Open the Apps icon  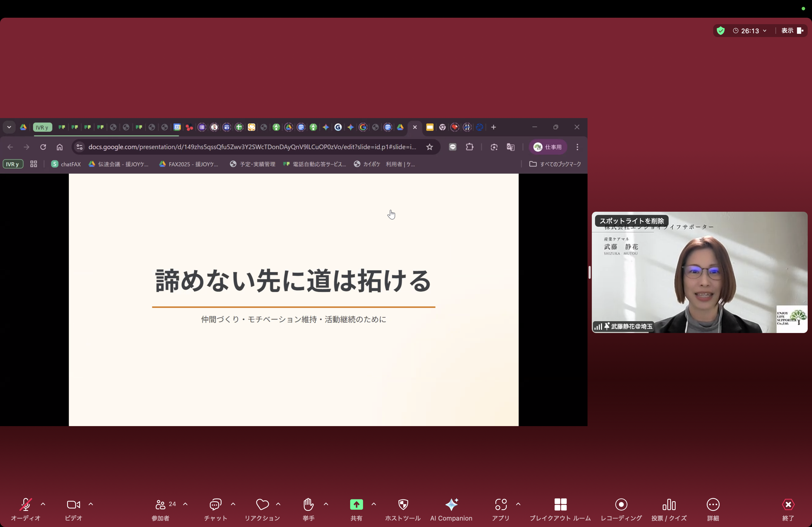pos(501,505)
